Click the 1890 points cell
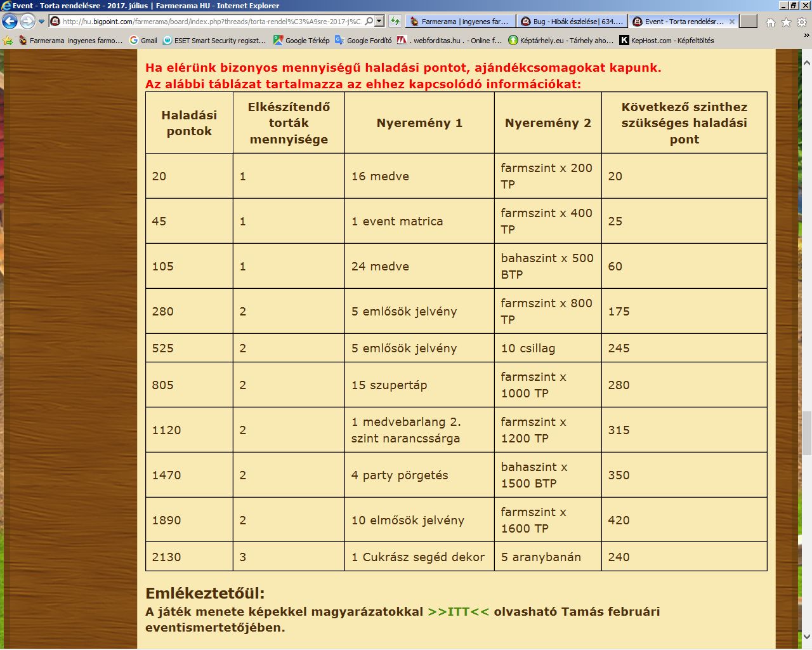Image resolution: width=812 pixels, height=650 pixels. [x=189, y=520]
